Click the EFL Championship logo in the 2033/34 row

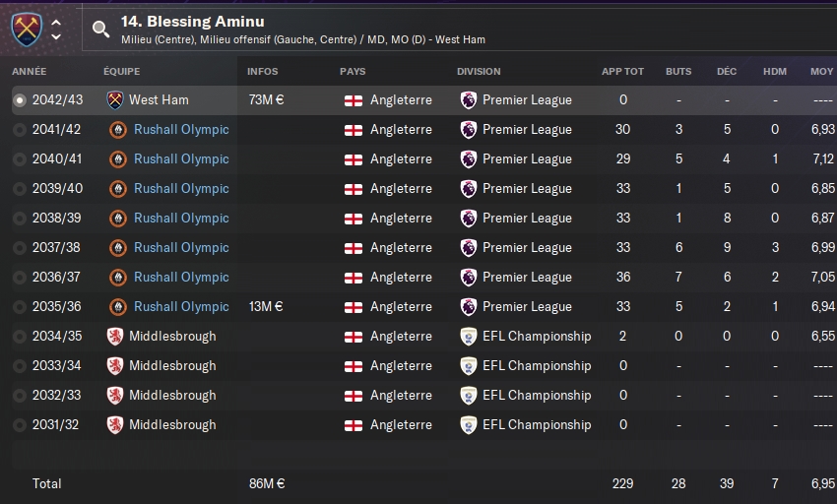468,366
